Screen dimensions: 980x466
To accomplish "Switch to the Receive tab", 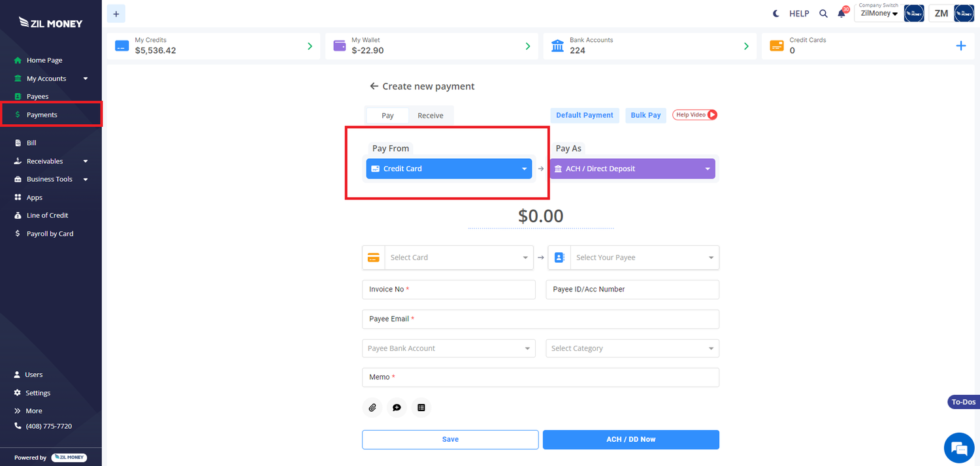I will coord(431,115).
